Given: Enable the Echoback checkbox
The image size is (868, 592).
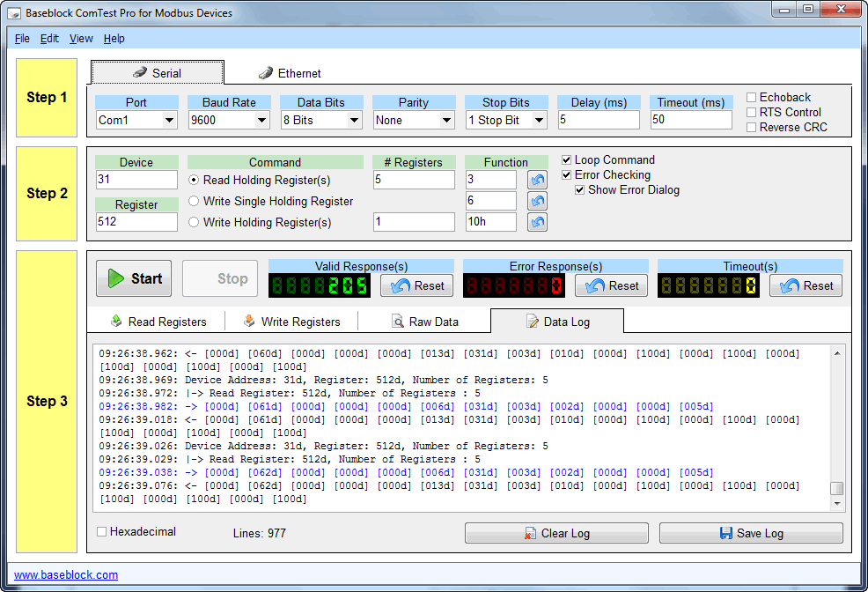Looking at the screenshot, I should [752, 98].
